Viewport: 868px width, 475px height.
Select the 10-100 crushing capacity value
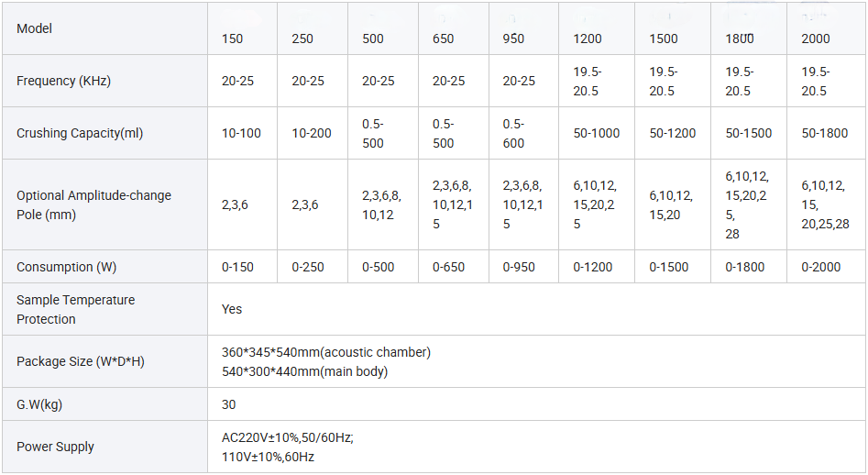[x=241, y=133]
